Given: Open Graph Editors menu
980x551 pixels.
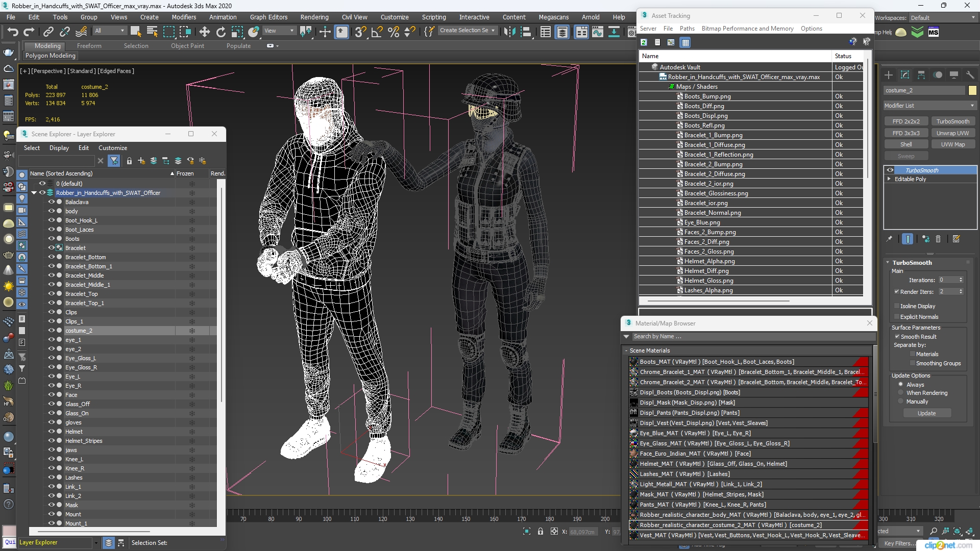Looking at the screenshot, I should 268,17.
